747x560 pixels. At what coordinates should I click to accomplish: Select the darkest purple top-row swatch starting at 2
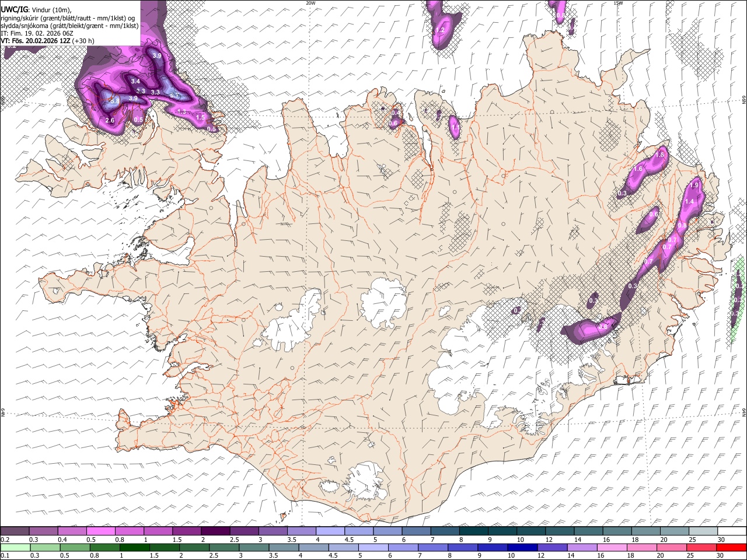pos(215,531)
